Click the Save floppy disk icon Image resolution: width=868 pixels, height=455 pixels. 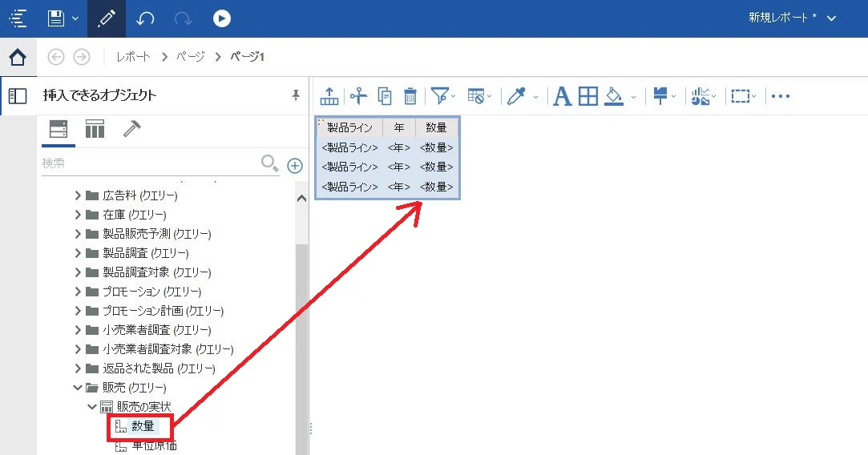pos(56,18)
